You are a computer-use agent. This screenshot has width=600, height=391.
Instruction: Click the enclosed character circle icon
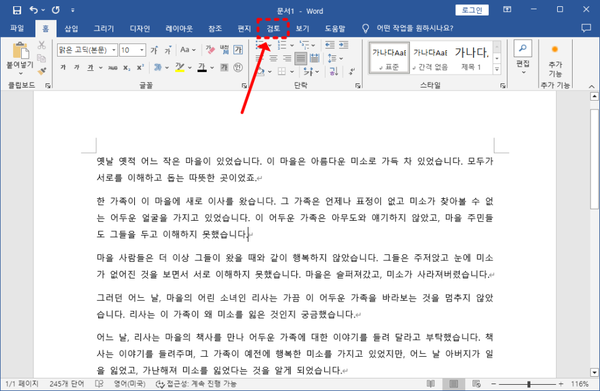(238, 67)
